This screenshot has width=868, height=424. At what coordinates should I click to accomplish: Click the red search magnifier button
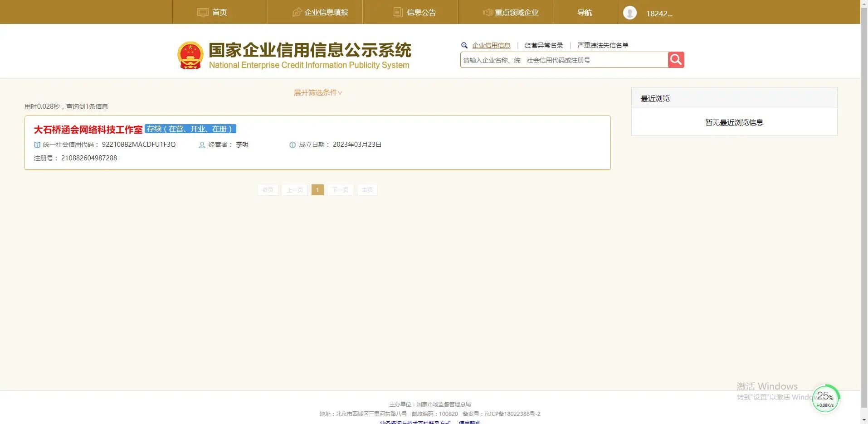(676, 60)
